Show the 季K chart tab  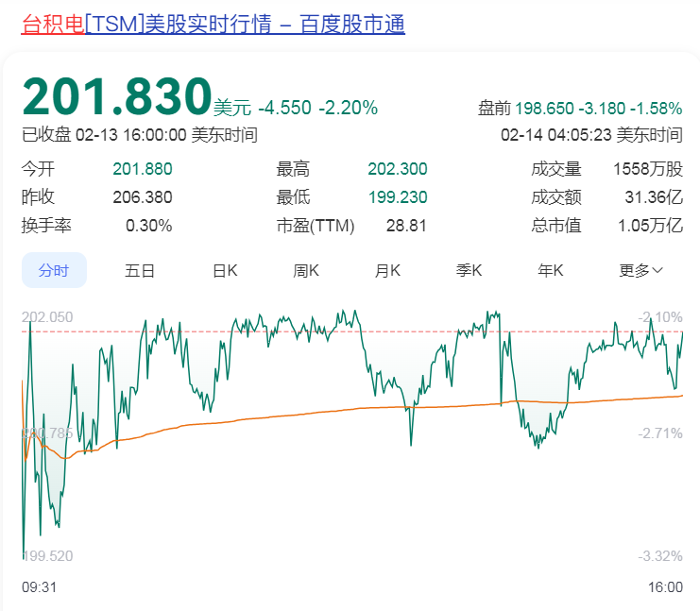click(x=469, y=270)
